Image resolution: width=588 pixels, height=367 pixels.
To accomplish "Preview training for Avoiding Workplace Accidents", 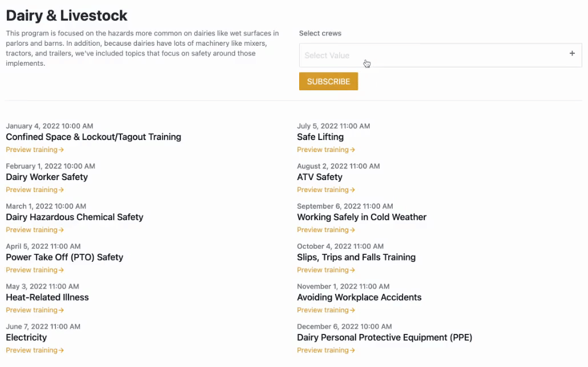I will coord(326,310).
